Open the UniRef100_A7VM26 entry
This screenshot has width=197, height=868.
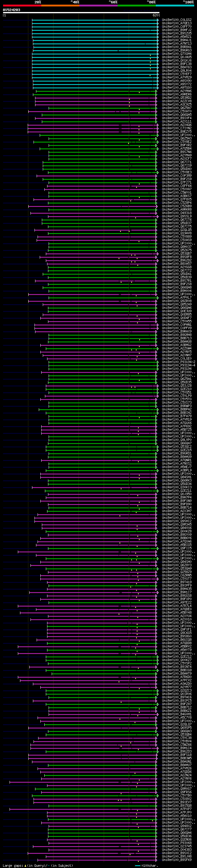tap(177, 768)
